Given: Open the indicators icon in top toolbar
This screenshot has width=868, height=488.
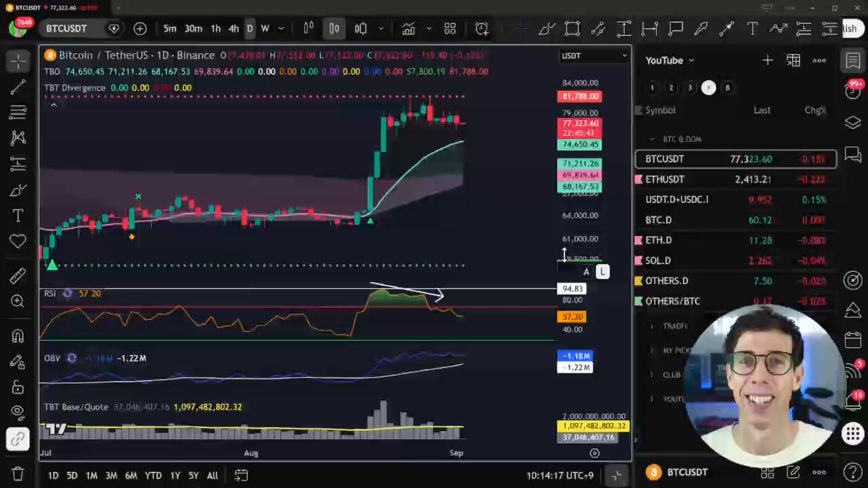Looking at the screenshot, I should pyautogui.click(x=409, y=29).
